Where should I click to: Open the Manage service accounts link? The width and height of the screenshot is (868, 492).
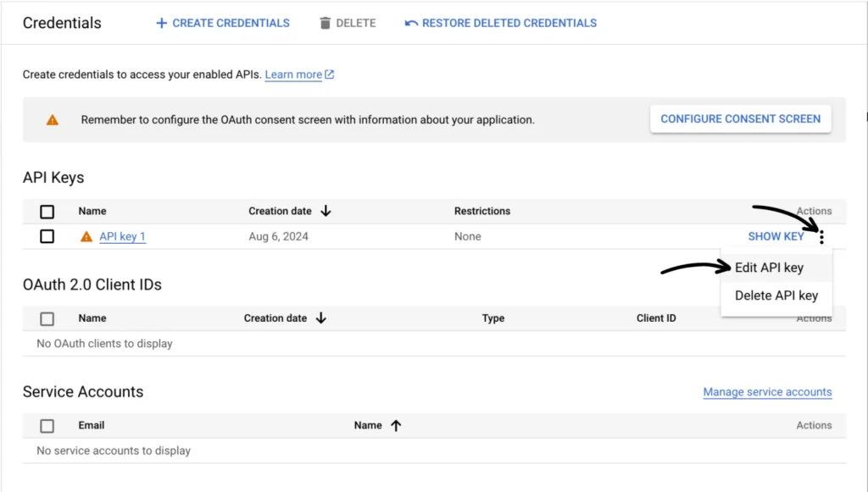pyautogui.click(x=767, y=392)
